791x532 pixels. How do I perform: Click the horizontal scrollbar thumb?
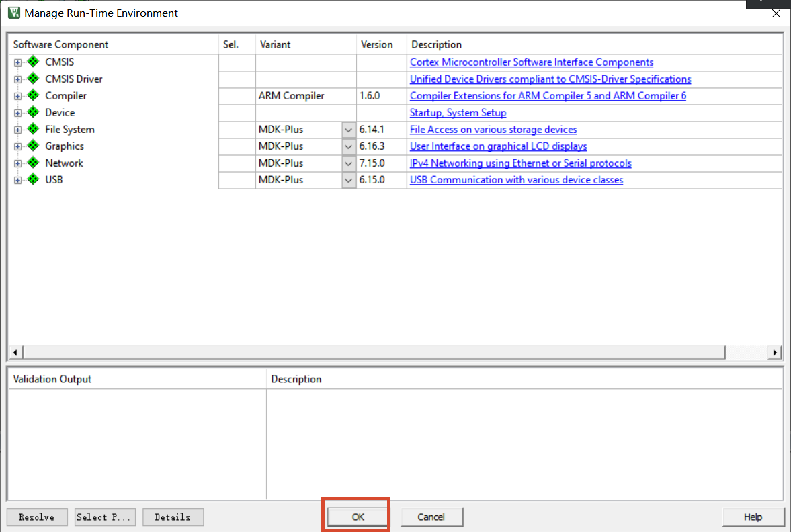[x=374, y=352]
